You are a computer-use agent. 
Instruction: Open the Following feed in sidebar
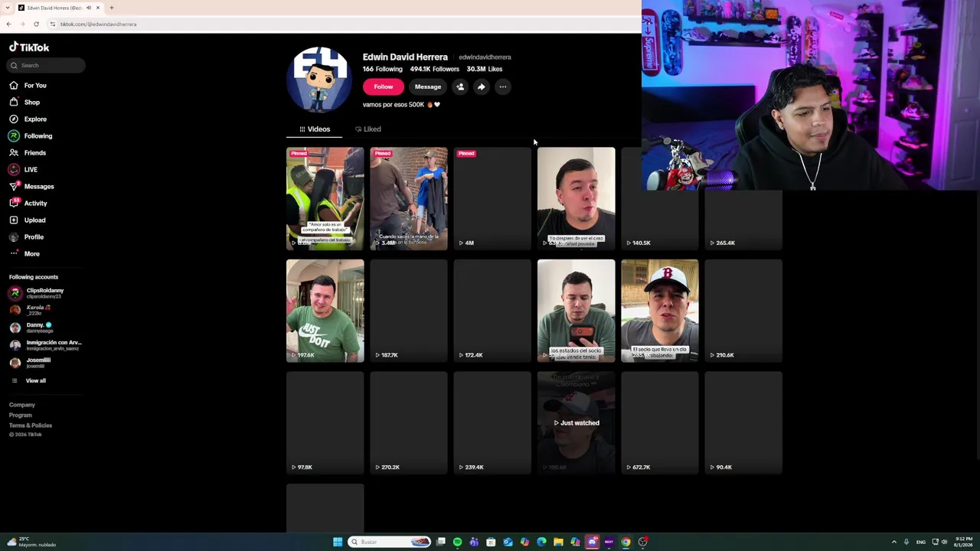point(31,135)
